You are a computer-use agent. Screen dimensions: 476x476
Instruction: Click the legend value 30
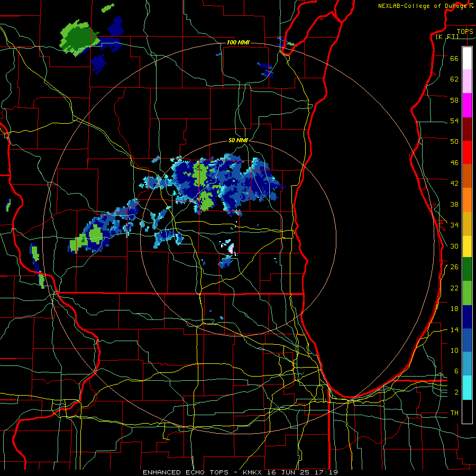[x=454, y=246]
